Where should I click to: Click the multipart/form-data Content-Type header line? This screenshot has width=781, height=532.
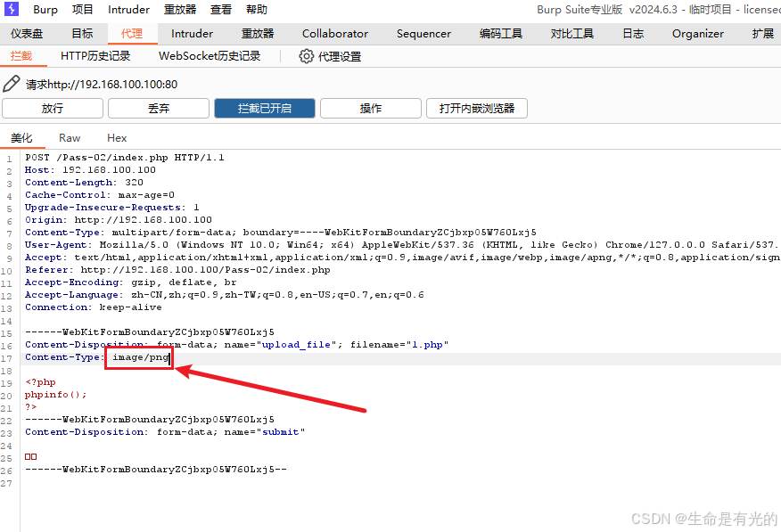pyautogui.click(x=281, y=232)
